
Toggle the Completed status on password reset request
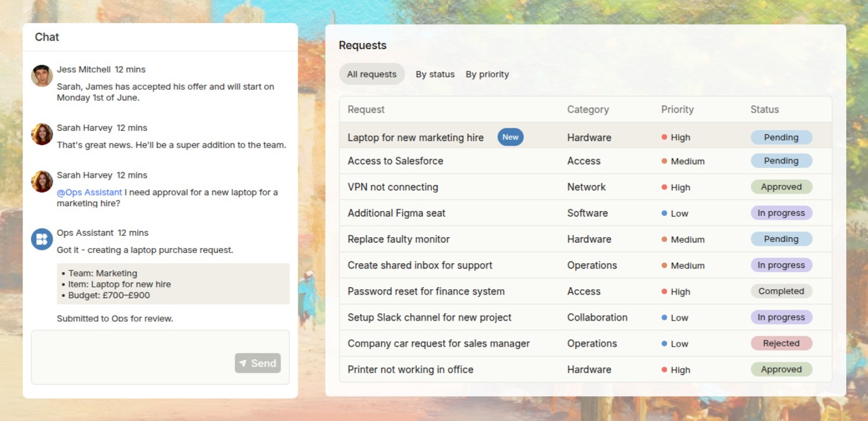click(782, 291)
